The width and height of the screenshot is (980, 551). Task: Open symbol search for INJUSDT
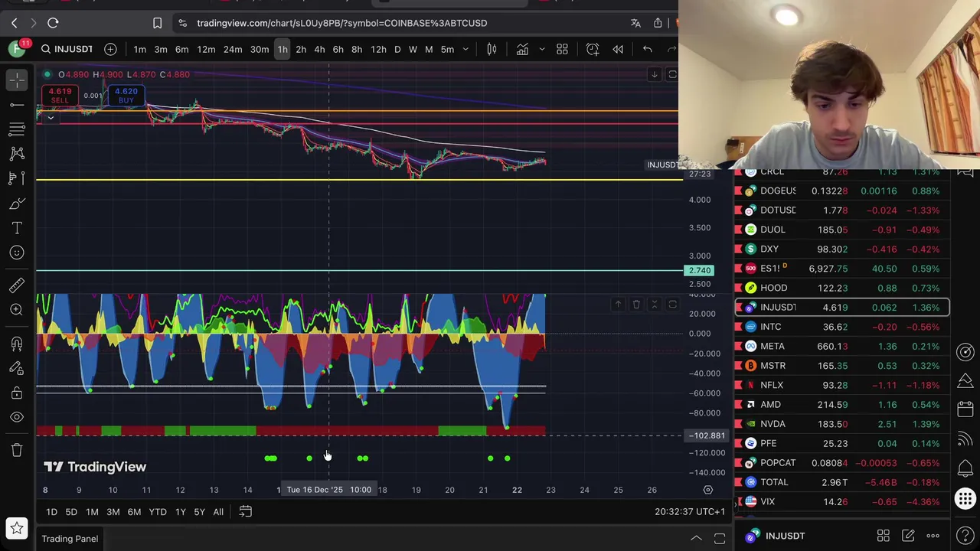click(67, 49)
